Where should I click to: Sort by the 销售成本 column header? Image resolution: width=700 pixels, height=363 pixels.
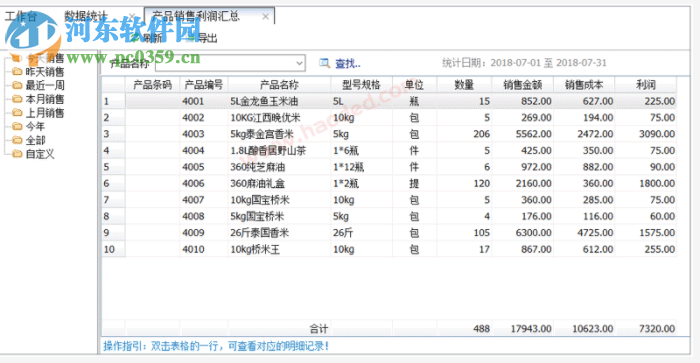pyautogui.click(x=584, y=84)
